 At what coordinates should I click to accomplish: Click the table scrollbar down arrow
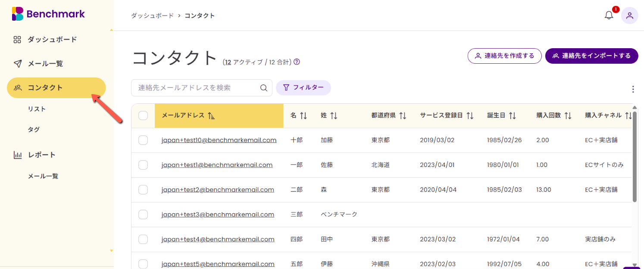[635, 265]
